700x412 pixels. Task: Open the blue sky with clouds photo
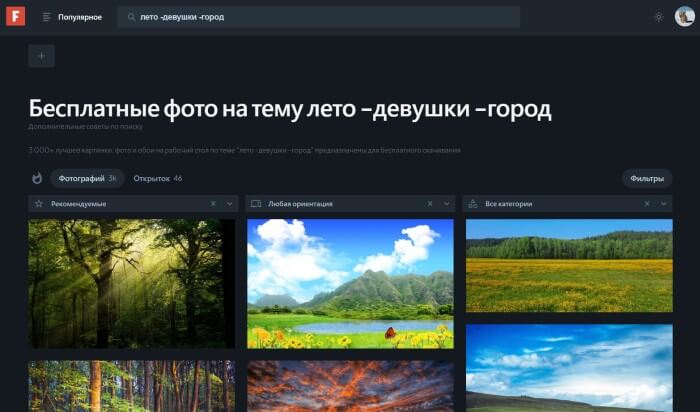569,368
